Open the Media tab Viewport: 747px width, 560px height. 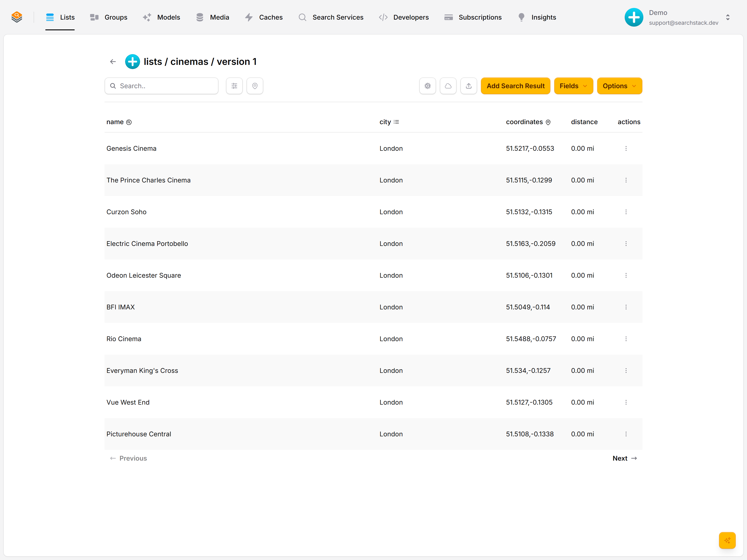(x=212, y=17)
